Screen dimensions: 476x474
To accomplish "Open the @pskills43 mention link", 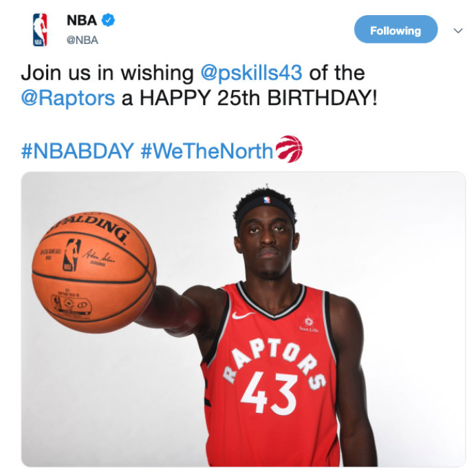I will pyautogui.click(x=251, y=73).
